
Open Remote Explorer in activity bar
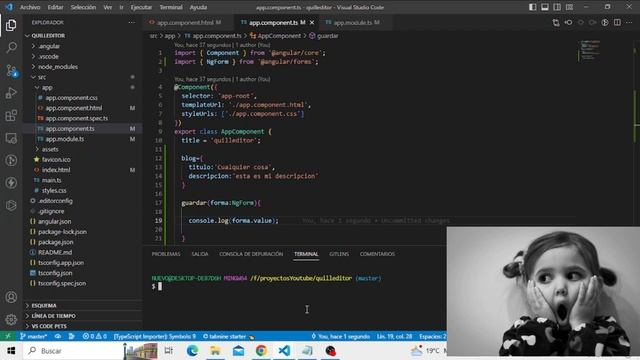11,138
